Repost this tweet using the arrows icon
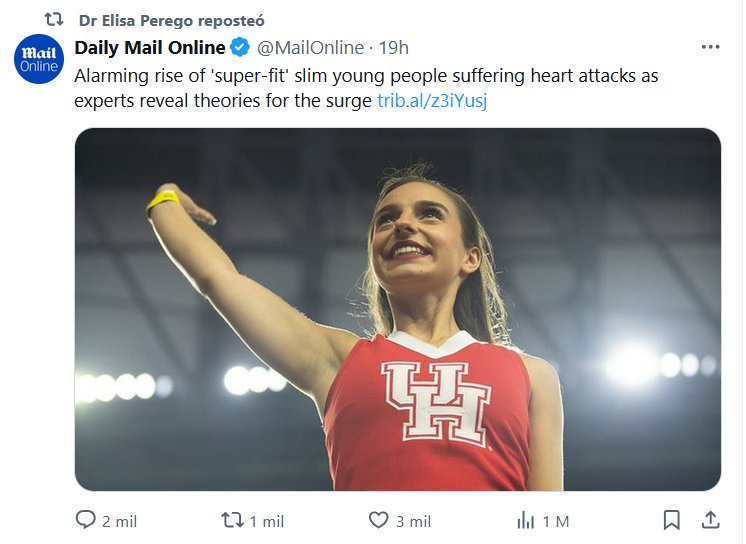 pyautogui.click(x=232, y=521)
